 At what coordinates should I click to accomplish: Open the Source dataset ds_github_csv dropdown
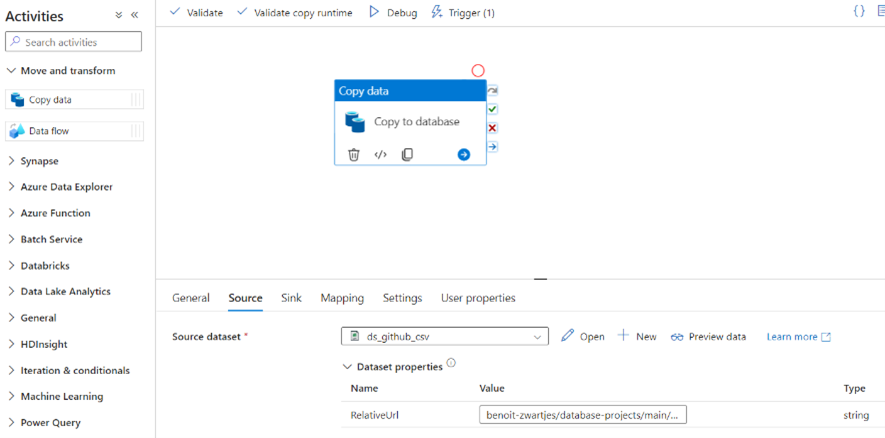pyautogui.click(x=445, y=336)
